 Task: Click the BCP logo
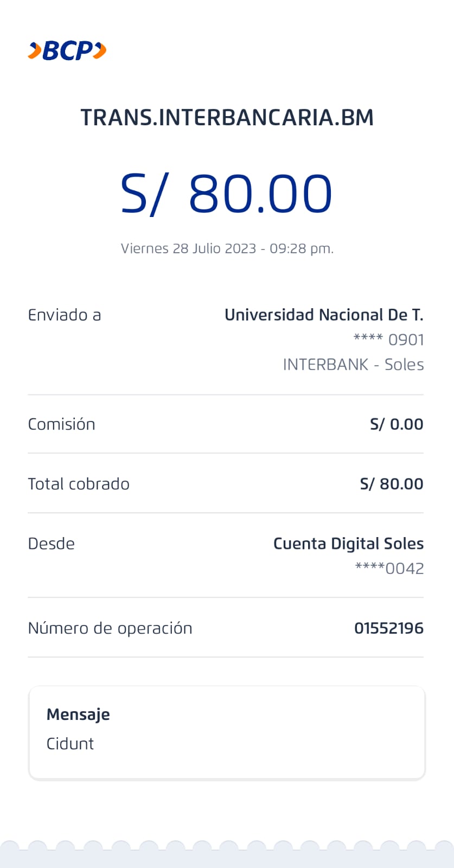(x=67, y=51)
